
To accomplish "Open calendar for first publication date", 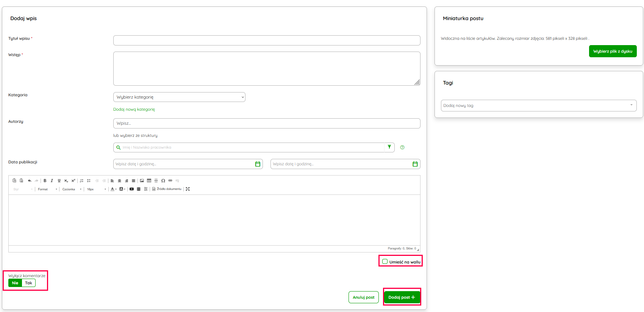I will [x=258, y=164].
